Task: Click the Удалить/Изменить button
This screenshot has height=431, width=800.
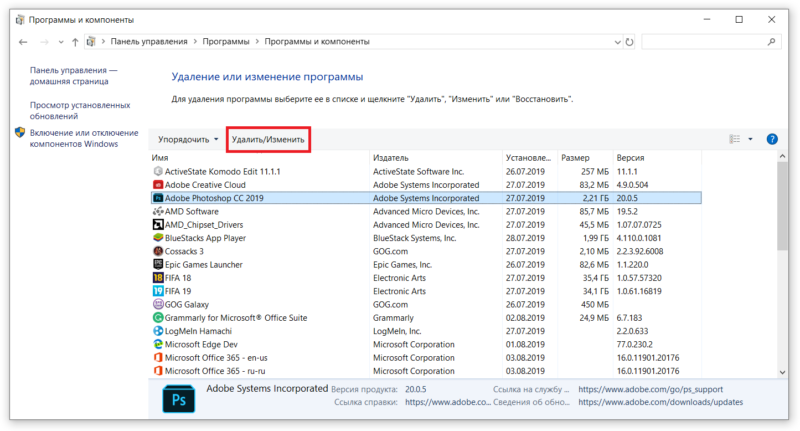Action: point(268,139)
